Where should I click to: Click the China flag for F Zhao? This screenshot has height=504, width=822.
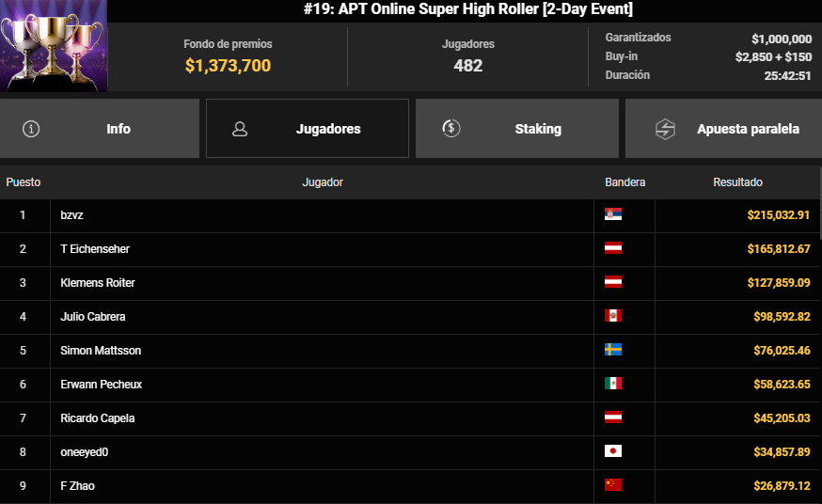613,485
